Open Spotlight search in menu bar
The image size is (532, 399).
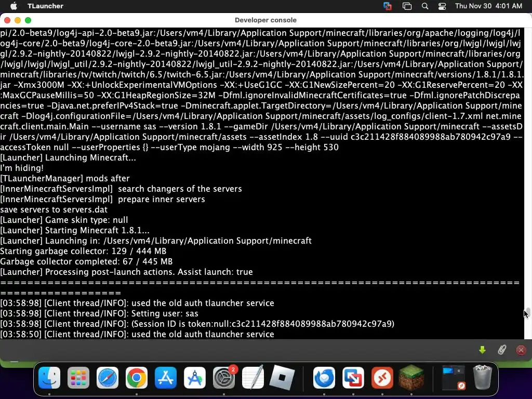[x=425, y=6]
